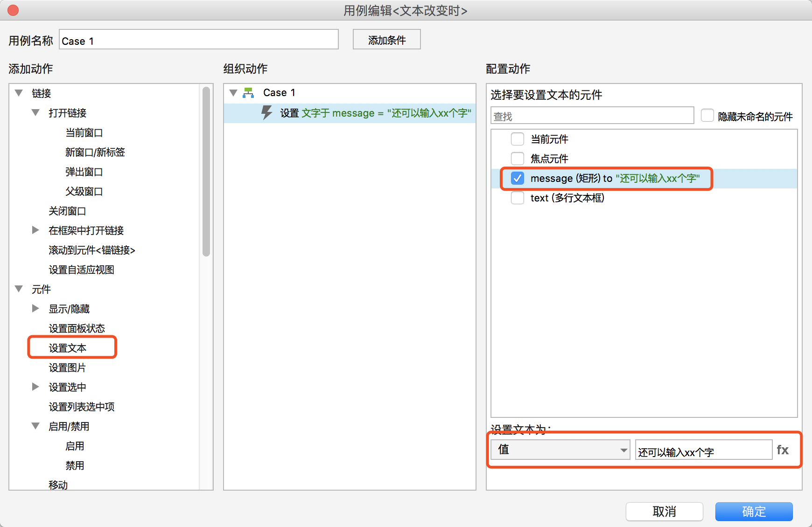Select the 启用 action
The image size is (812, 527).
coord(75,446)
